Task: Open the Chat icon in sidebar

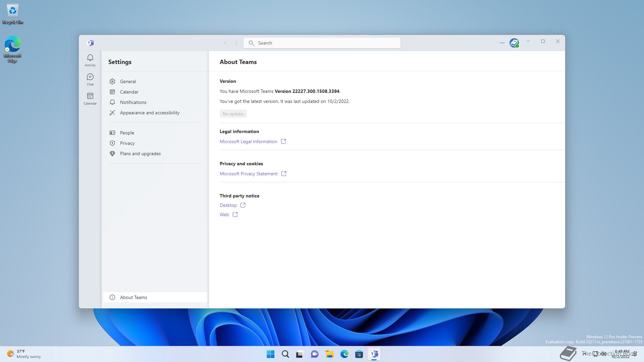Action: click(90, 79)
